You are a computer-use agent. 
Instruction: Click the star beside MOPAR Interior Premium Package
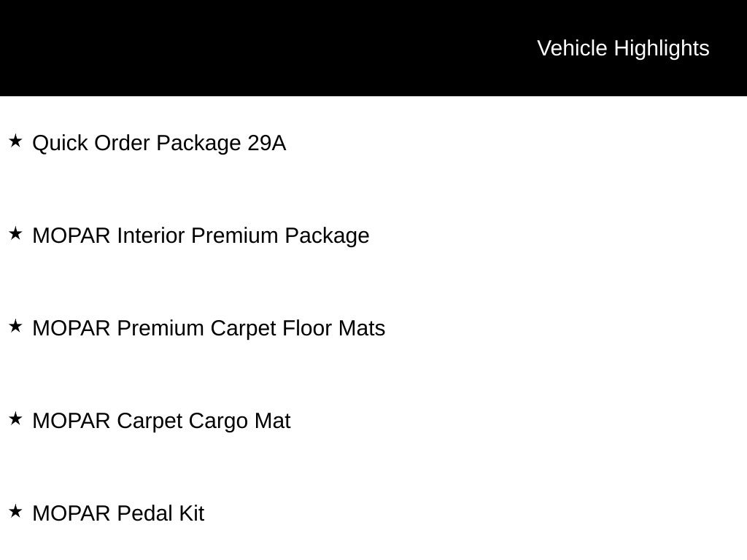pos(15,233)
